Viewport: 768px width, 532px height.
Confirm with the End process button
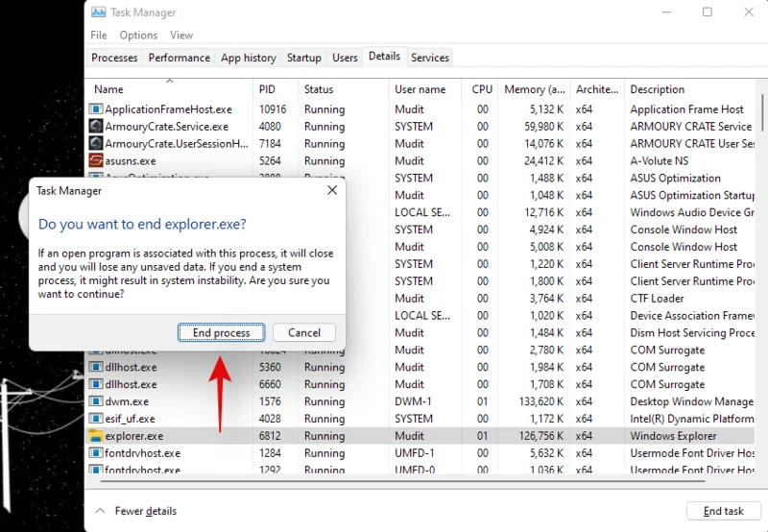221,333
